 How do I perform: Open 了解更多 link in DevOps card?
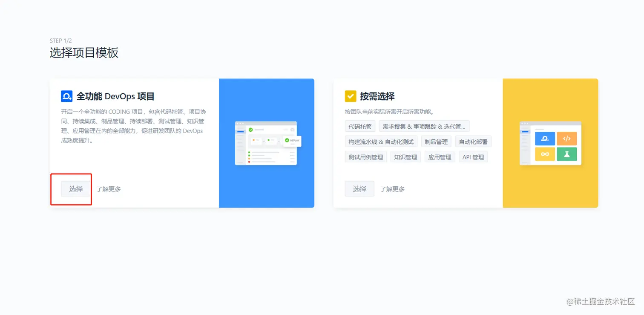point(109,189)
